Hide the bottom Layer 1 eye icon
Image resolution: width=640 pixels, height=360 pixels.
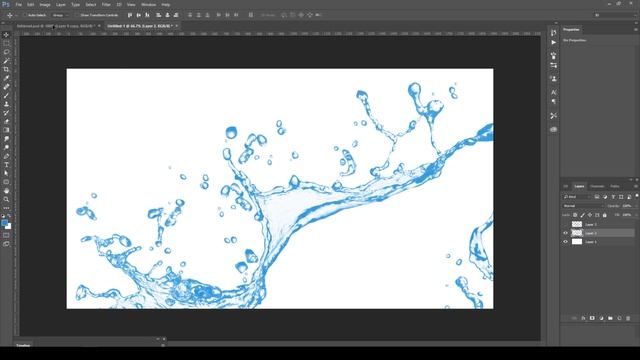point(566,242)
